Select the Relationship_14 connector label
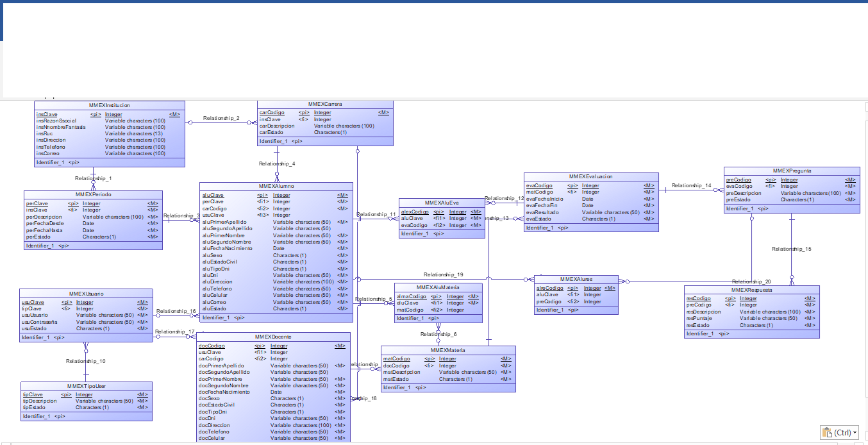Viewport: 868px width, 445px height. click(692, 185)
